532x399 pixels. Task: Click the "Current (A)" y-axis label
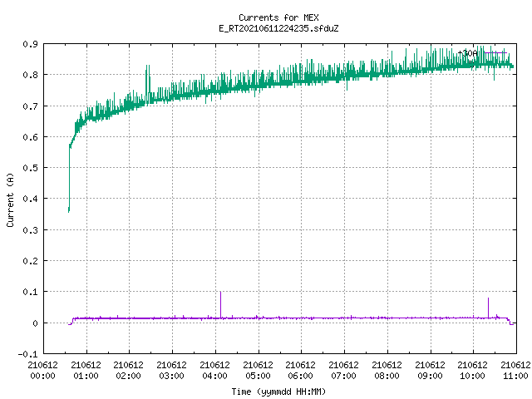tap(10, 199)
